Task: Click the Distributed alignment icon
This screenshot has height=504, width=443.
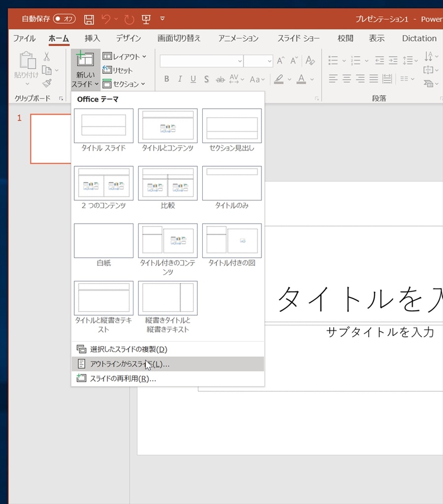Action: point(387,79)
